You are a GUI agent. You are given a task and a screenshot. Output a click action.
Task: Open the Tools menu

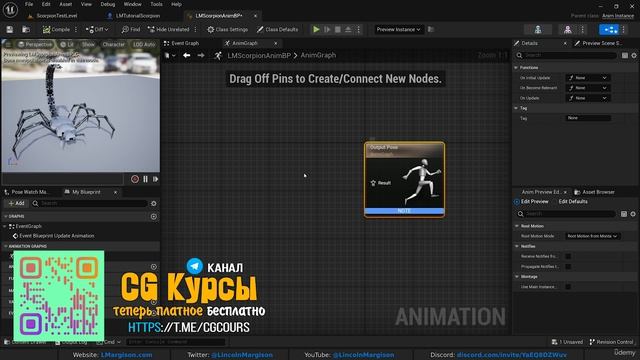point(156,4)
